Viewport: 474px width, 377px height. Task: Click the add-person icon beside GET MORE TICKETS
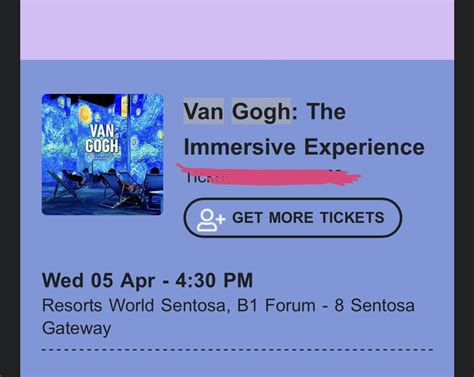211,220
